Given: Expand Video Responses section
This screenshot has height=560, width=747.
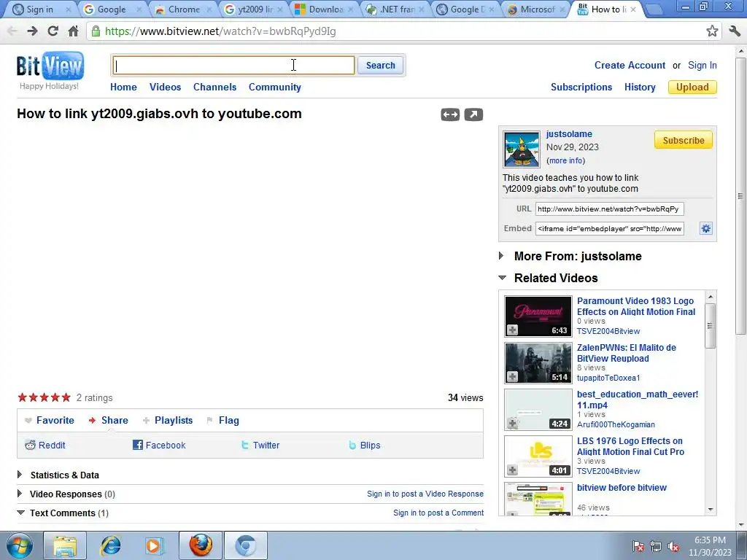Looking at the screenshot, I should 20,494.
